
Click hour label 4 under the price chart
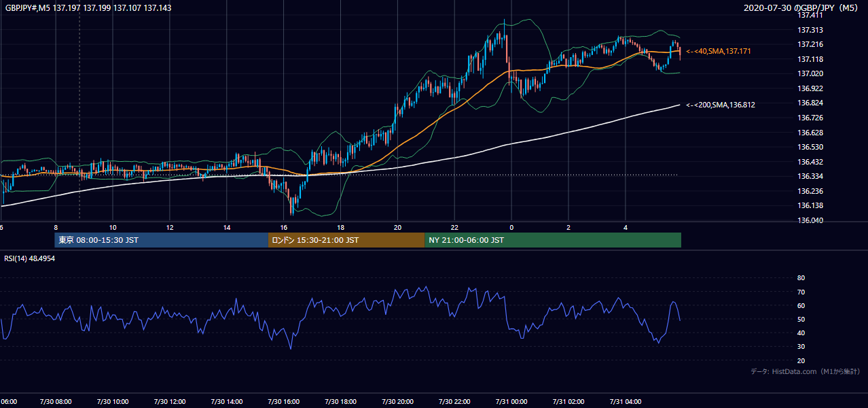click(x=626, y=228)
